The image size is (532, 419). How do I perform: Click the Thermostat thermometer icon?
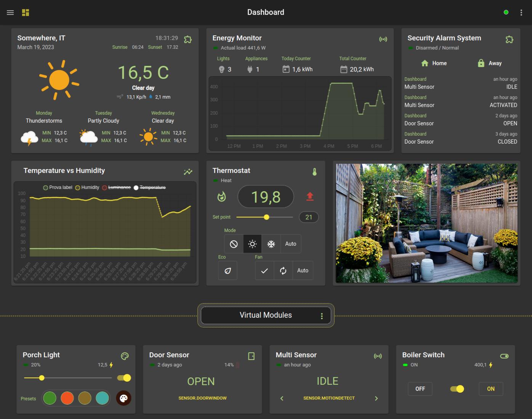[x=314, y=172]
